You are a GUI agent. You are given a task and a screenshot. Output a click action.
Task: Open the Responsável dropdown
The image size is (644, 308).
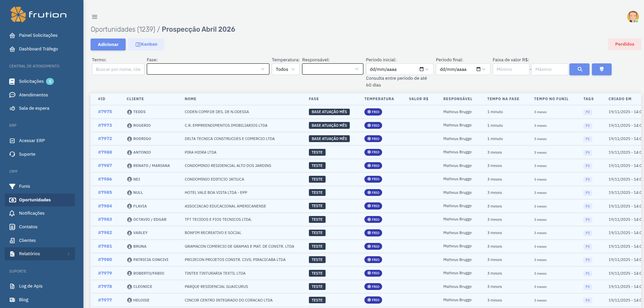point(332,69)
